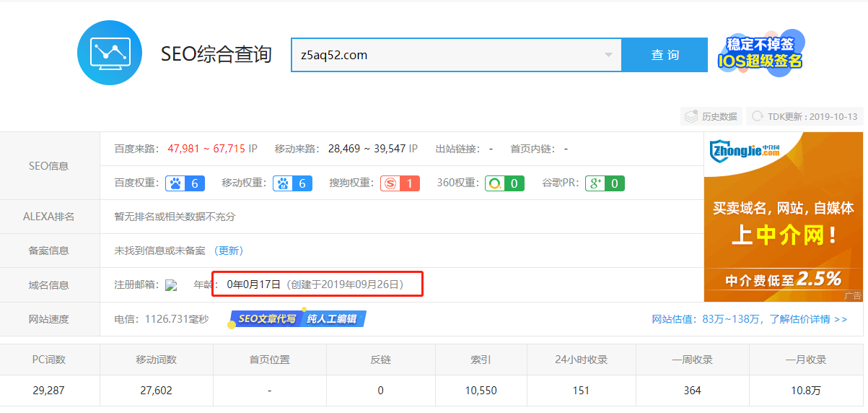This screenshot has height=413, width=868.
Task: Click the 谷歌PR 0 badge
Action: [605, 183]
